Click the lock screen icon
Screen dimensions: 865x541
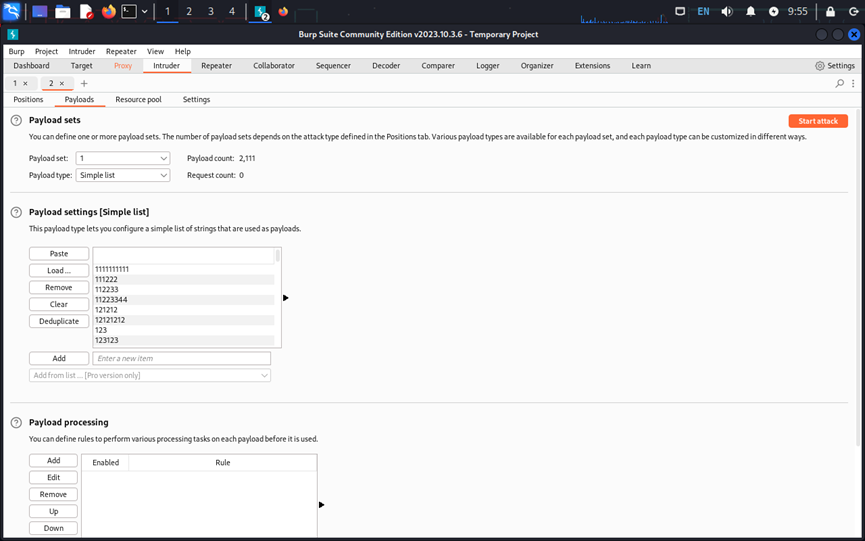click(830, 11)
